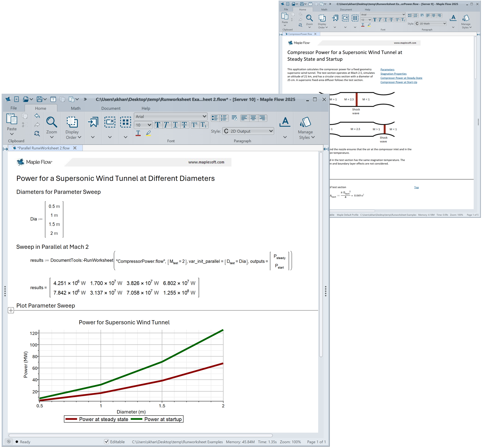Switch to the Math ribbon tab

76,108
